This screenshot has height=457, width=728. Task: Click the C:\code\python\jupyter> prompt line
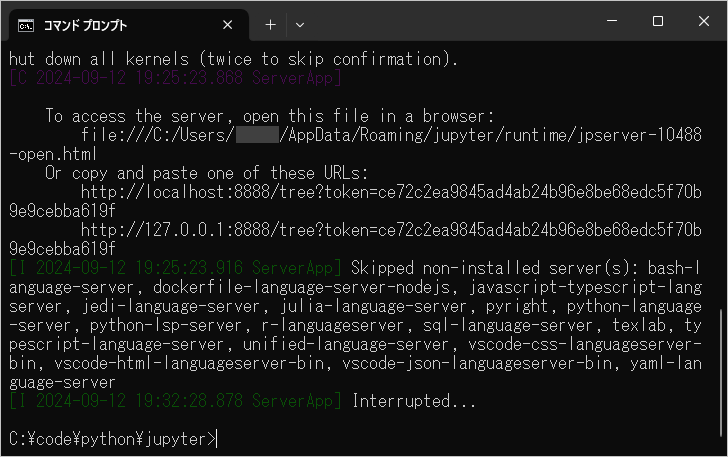pyautogui.click(x=110, y=438)
